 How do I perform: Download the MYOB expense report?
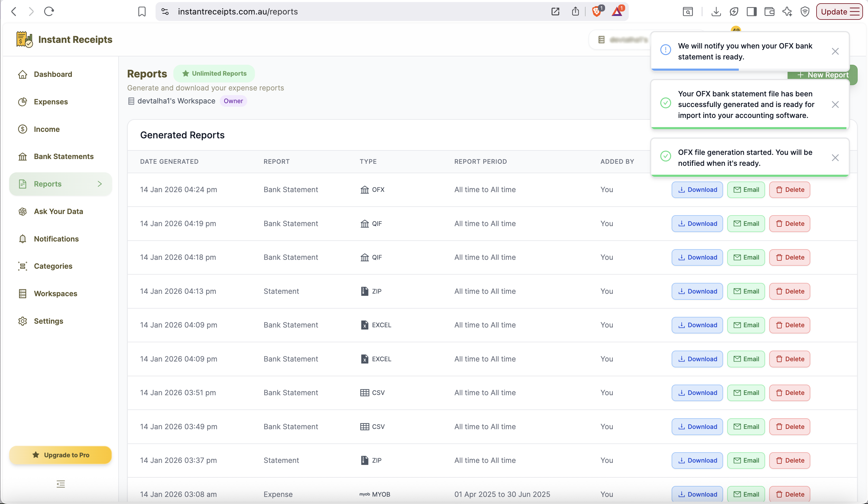[697, 494]
